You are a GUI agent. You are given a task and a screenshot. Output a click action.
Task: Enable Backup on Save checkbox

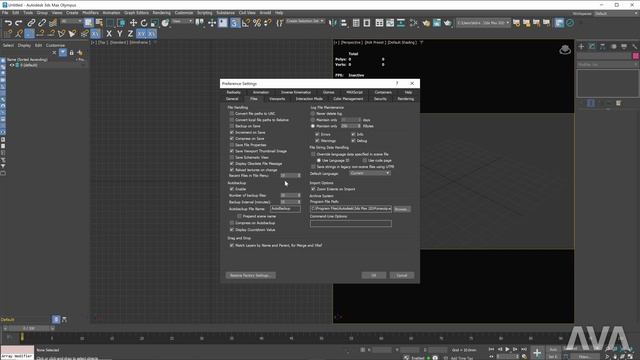point(231,126)
